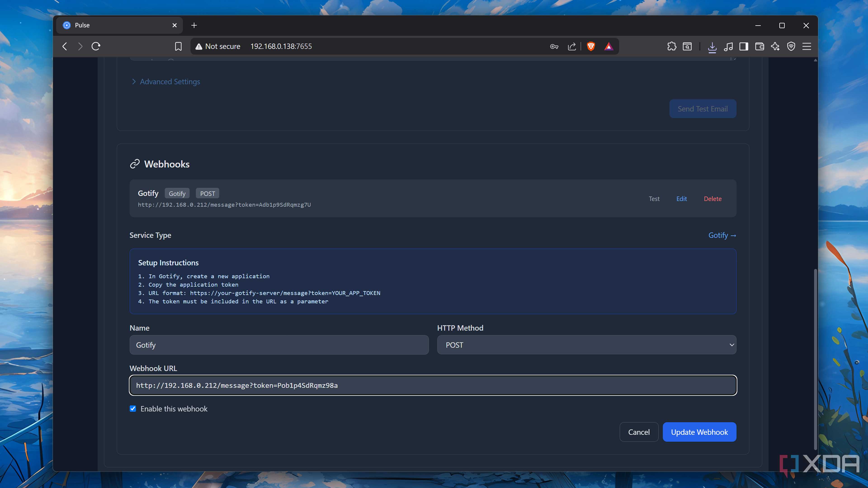
Task: Go back to the previous page
Action: [x=65, y=46]
